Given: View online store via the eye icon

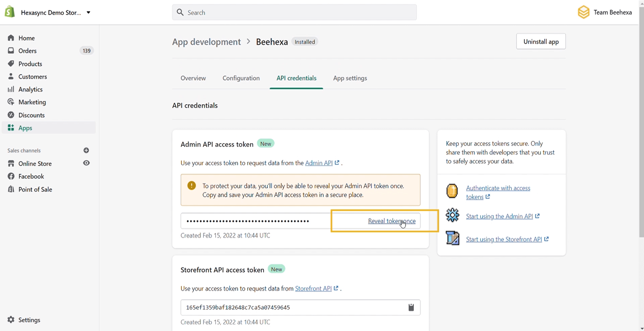Looking at the screenshot, I should point(86,163).
